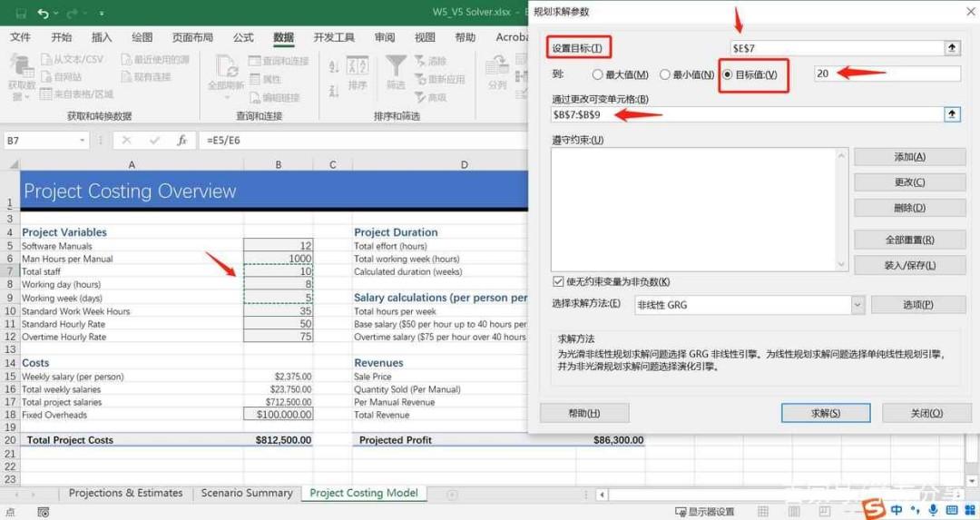
Task: Select 最大值(M) radio button
Action: click(x=597, y=74)
